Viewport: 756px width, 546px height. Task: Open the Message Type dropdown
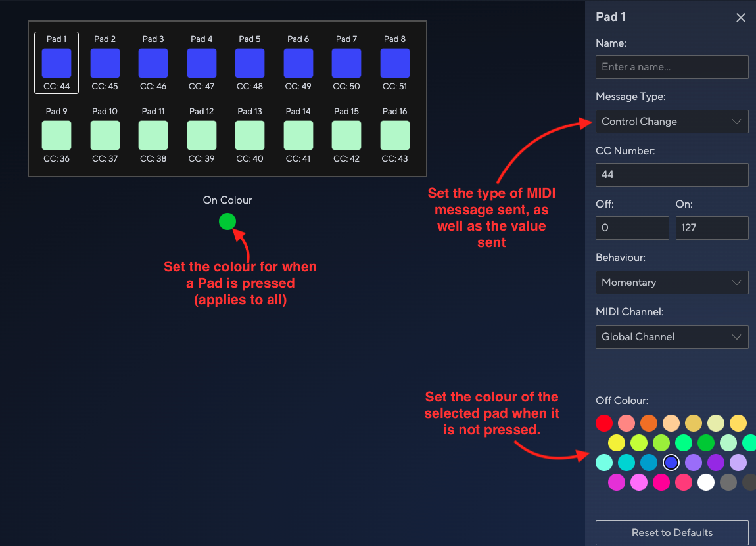point(671,122)
